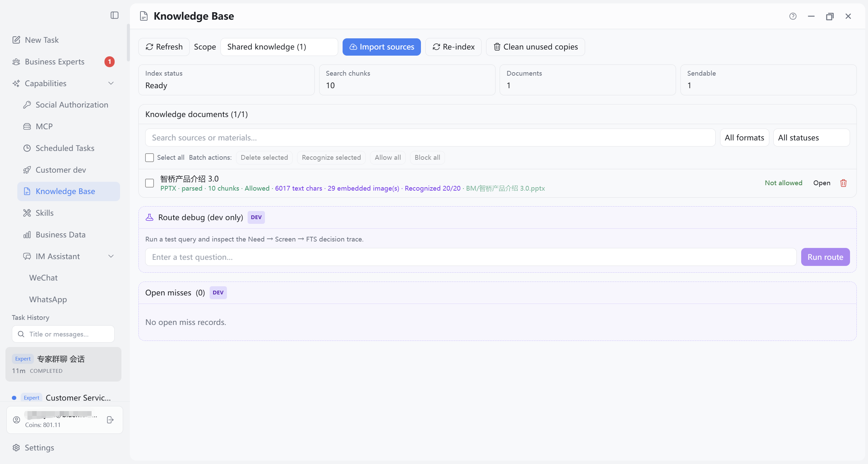This screenshot has width=868, height=464.
Task: Click the Coins: 801.11 balance text
Action: [43, 425]
